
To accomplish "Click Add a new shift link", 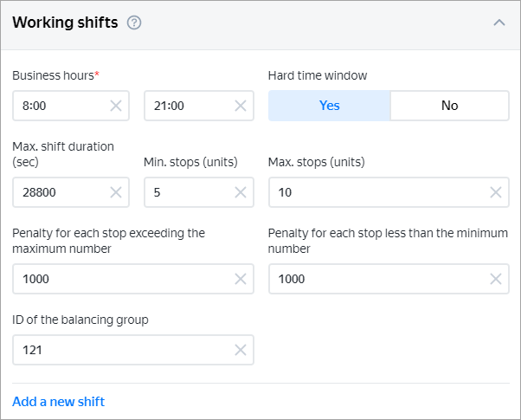I will (58, 401).
